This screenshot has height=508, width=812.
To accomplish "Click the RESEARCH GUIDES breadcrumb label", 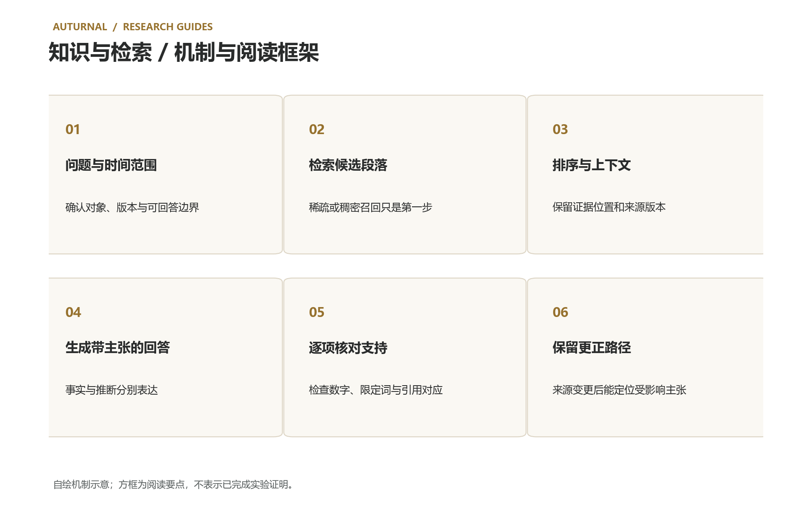I will 168,27.
